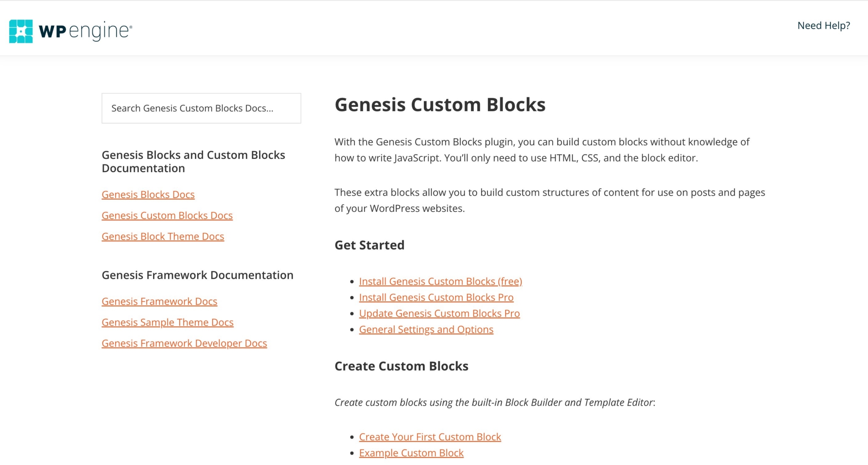
Task: Open Install Genesis Custom Blocks (free) guide
Action: click(x=440, y=281)
